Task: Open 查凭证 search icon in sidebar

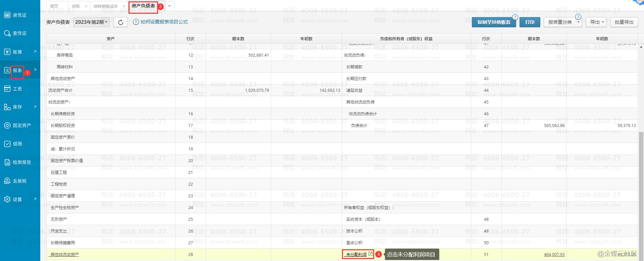Action: (x=7, y=33)
